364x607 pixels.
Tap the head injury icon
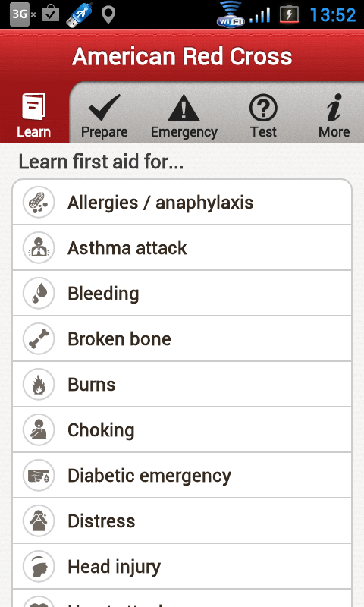39,566
